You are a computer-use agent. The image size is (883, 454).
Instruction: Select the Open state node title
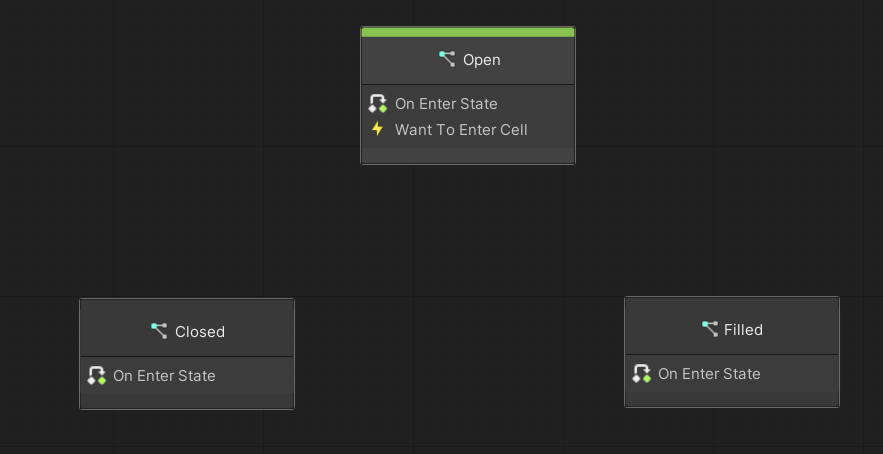point(481,60)
